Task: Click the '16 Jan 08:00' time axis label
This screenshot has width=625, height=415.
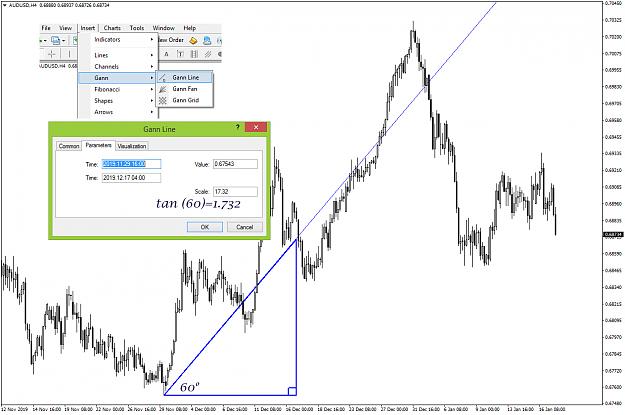Action: point(552,409)
